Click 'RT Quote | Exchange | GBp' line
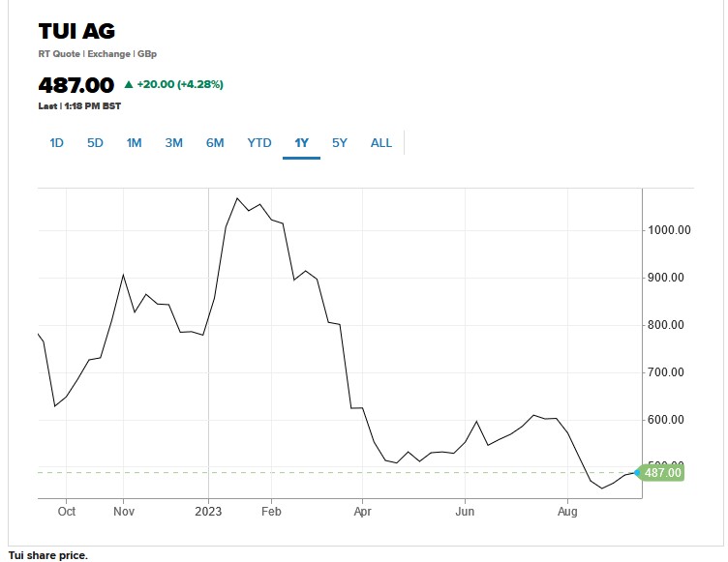This screenshot has height=562, width=728. click(x=98, y=54)
